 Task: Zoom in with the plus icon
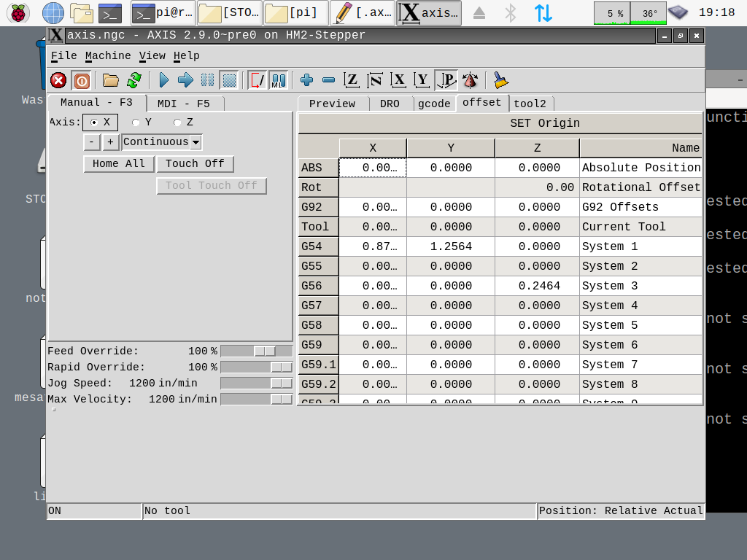(307, 80)
